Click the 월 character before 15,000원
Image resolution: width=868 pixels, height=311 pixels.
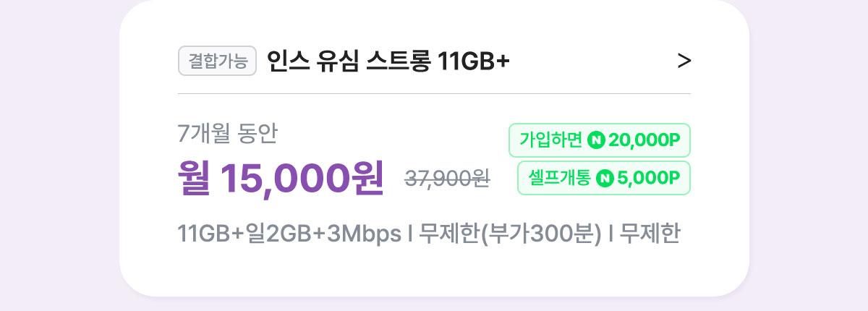195,178
